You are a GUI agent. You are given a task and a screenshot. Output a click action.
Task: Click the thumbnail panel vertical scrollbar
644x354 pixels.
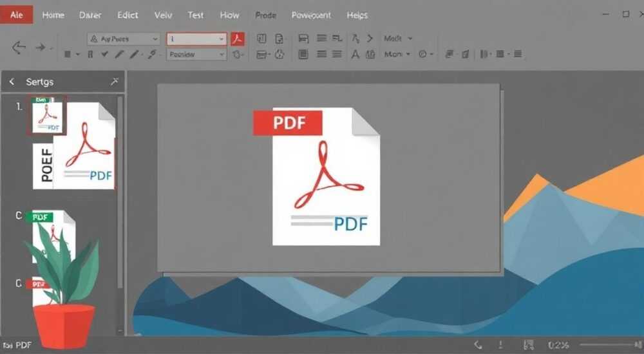pos(120,193)
